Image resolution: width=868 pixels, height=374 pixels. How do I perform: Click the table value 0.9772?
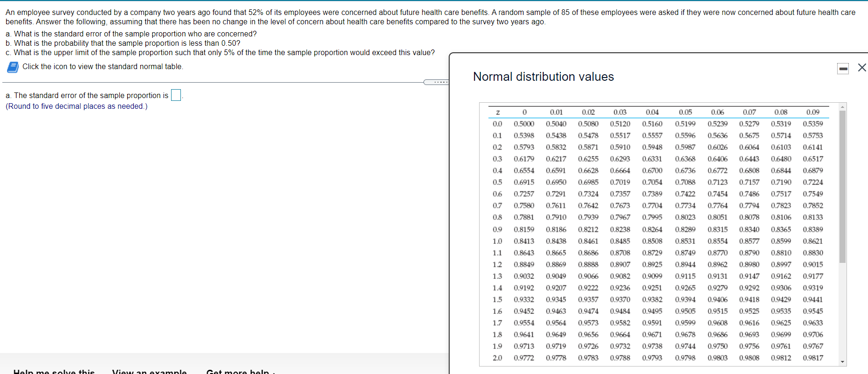(x=524, y=358)
